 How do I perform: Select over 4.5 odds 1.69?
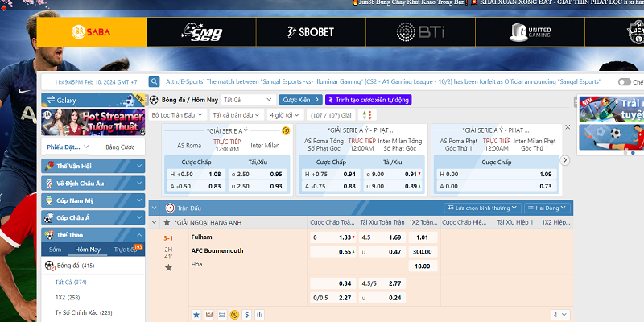[x=382, y=237]
